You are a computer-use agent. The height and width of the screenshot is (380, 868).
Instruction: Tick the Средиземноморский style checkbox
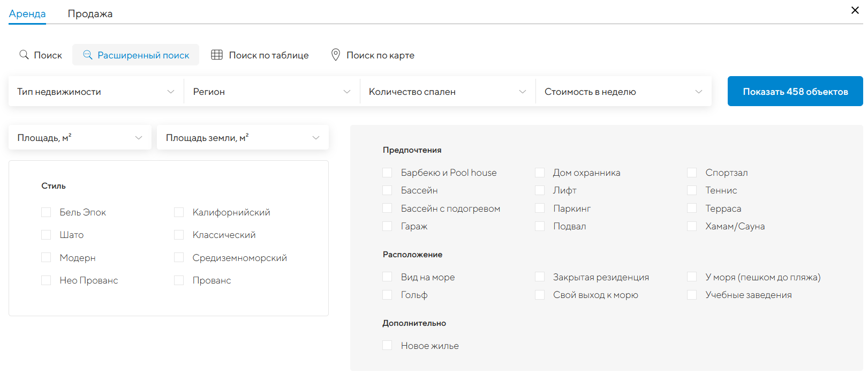tap(179, 258)
